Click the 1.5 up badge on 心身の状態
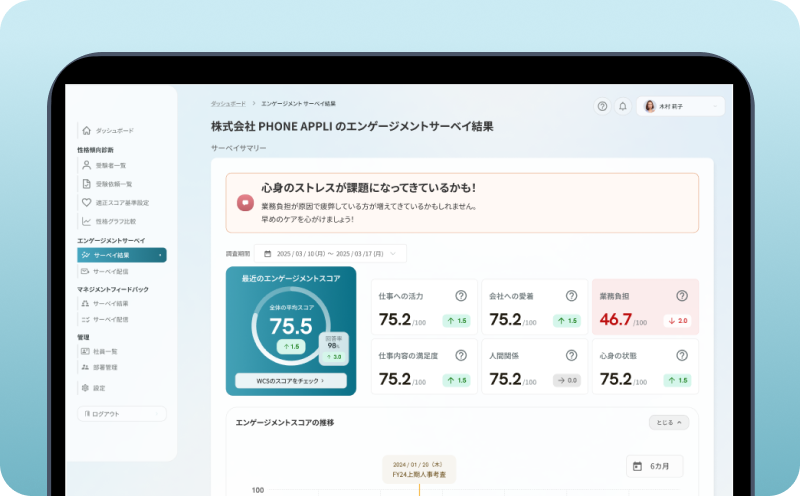Viewport: 800px width, 496px height. coord(678,380)
